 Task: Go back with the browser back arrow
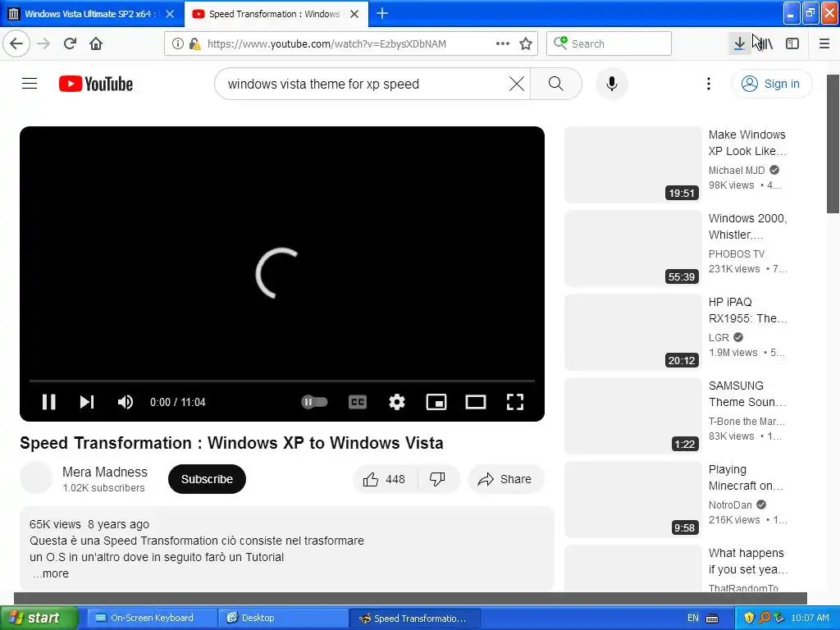[16, 43]
